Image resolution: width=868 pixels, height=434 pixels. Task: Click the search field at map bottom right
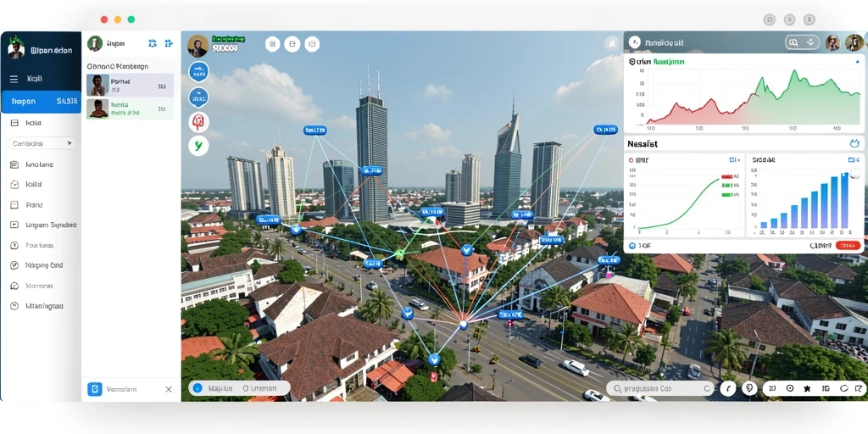coord(659,388)
